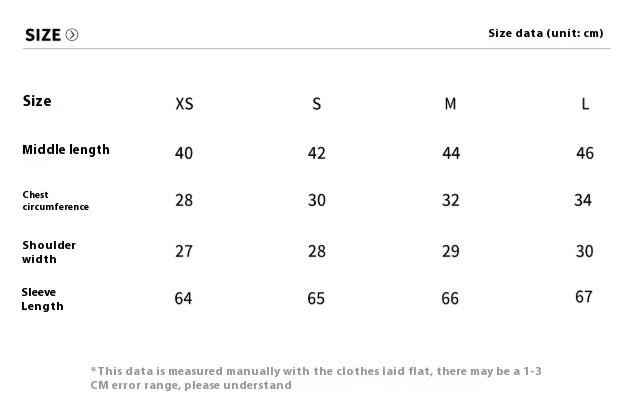Screen dimensions: 630x401
Task: Select the L size column header
Action: click(x=585, y=104)
